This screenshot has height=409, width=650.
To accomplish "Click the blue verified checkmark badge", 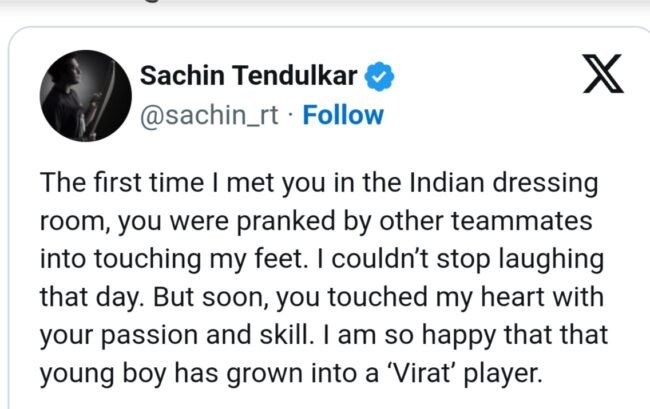I will point(379,76).
